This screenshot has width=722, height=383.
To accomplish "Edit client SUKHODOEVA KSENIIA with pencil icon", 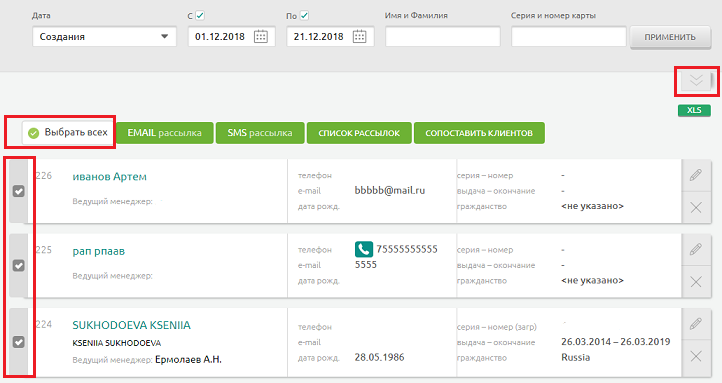I will (x=696, y=324).
